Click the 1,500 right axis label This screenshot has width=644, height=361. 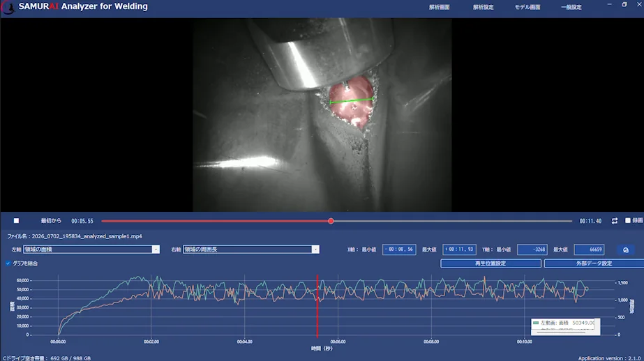pyautogui.click(x=623, y=283)
